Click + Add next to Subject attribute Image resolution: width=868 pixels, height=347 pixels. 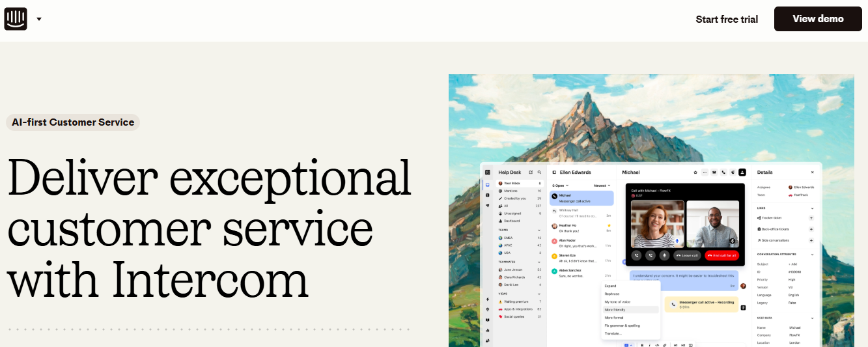tap(792, 264)
